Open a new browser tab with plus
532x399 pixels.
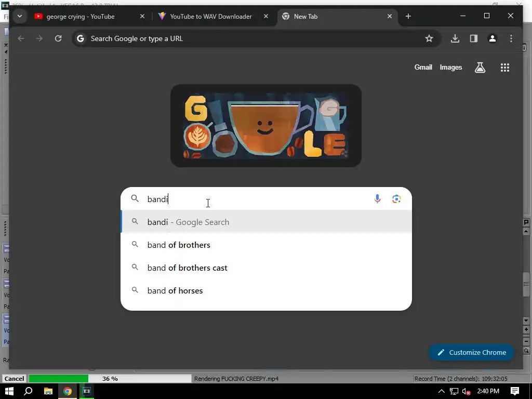[408, 16]
